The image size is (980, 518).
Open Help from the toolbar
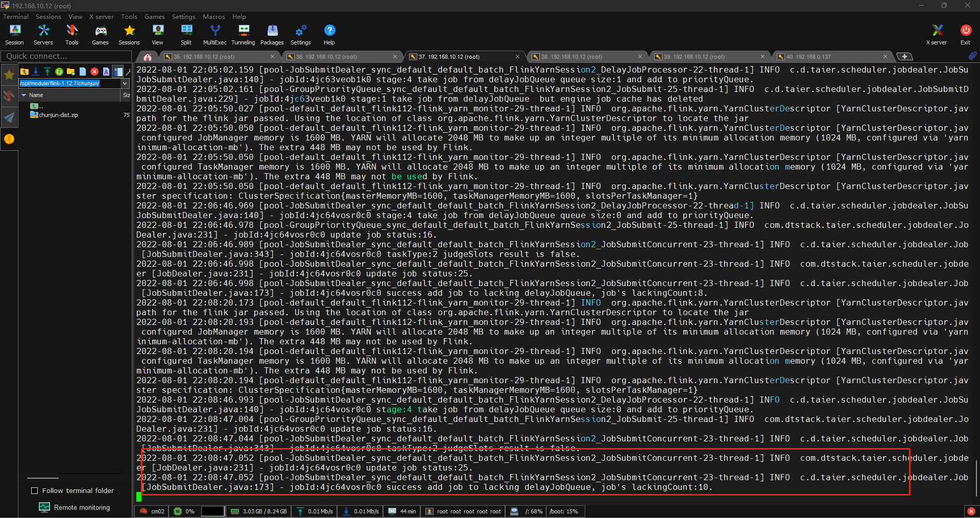coord(329,34)
